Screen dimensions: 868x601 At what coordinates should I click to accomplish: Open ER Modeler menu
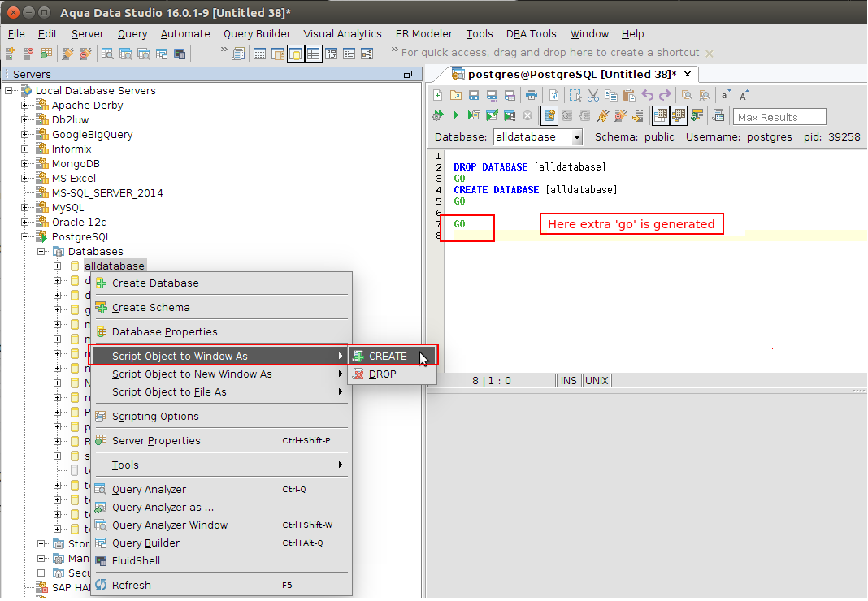coord(424,34)
